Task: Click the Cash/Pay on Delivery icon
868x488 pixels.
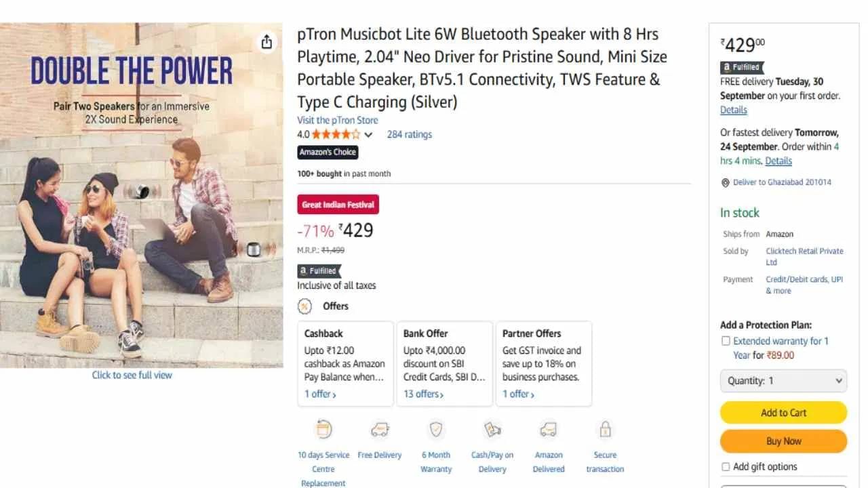Action: point(492,429)
